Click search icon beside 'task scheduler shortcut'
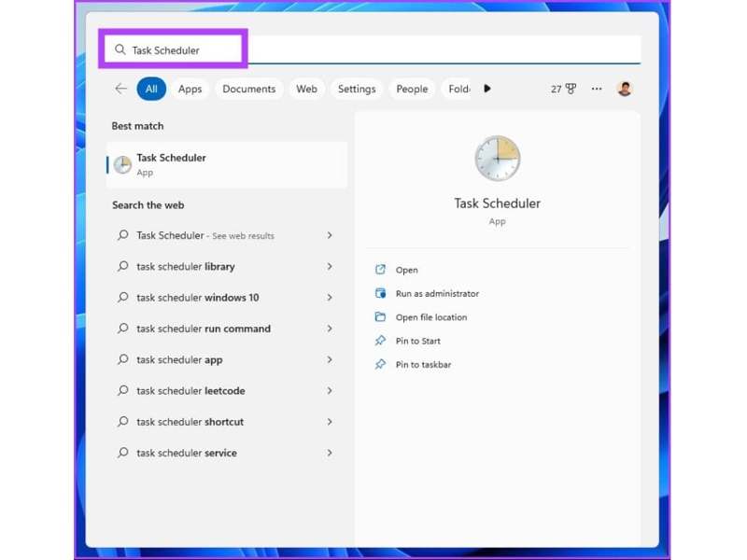 coord(123,422)
